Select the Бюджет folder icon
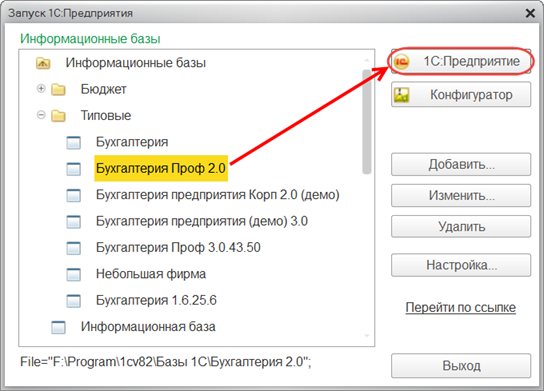The height and width of the screenshot is (391, 544). click(x=58, y=90)
